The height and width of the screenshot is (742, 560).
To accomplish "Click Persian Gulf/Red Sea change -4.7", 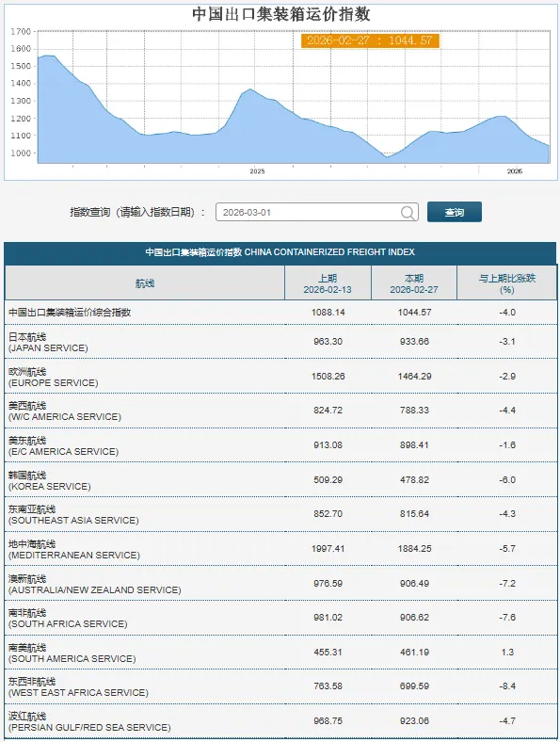I will point(507,721).
